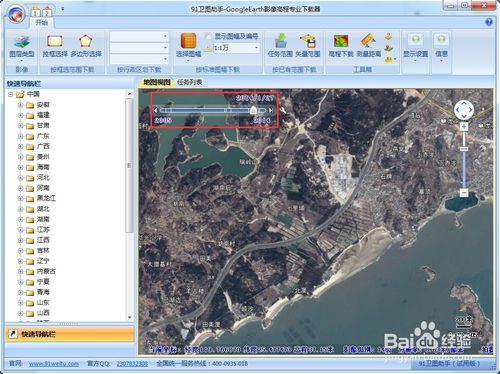500x374 pixels.
Task: Select 贵州 in the navigation tree
Action: (43, 157)
